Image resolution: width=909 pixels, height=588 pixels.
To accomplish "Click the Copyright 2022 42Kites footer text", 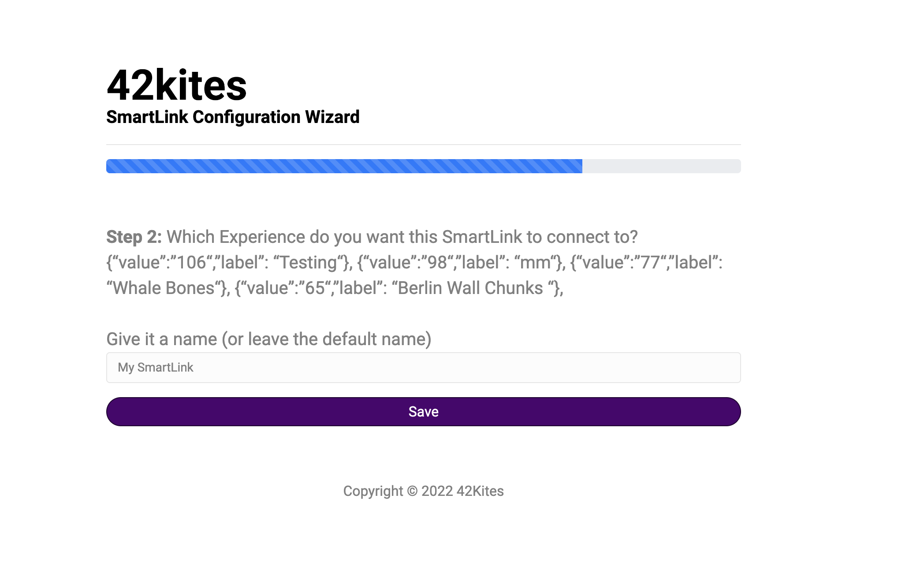I will 423,491.
